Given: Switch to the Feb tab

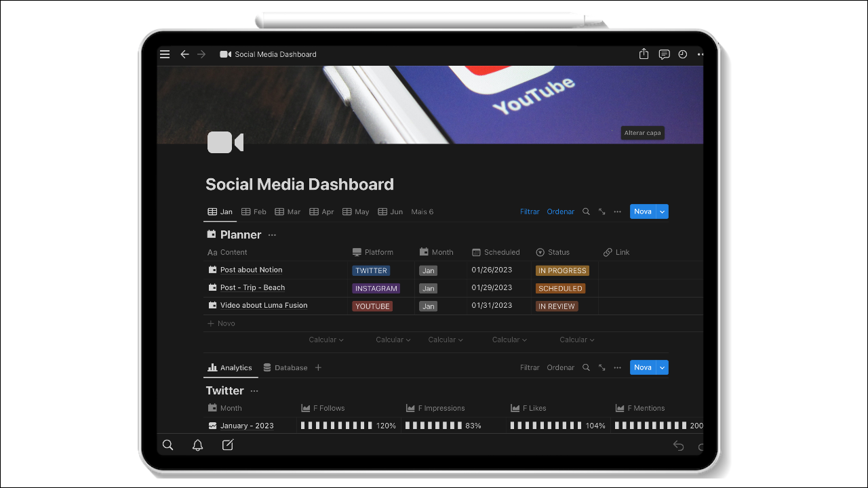Looking at the screenshot, I should [254, 211].
